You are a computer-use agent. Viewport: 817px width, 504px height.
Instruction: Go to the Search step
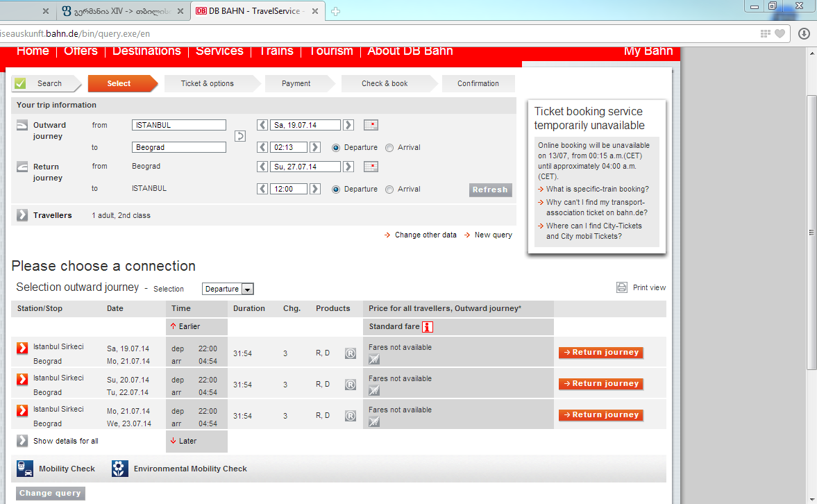(x=47, y=83)
